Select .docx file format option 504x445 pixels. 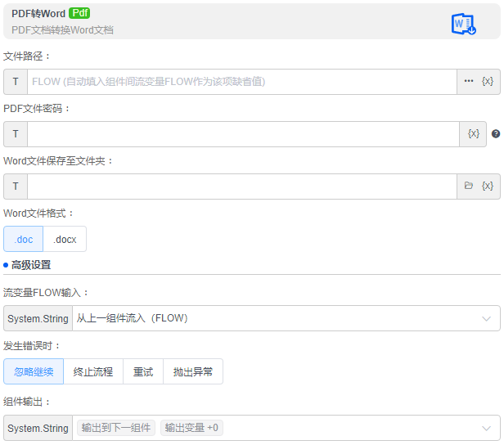tap(65, 239)
